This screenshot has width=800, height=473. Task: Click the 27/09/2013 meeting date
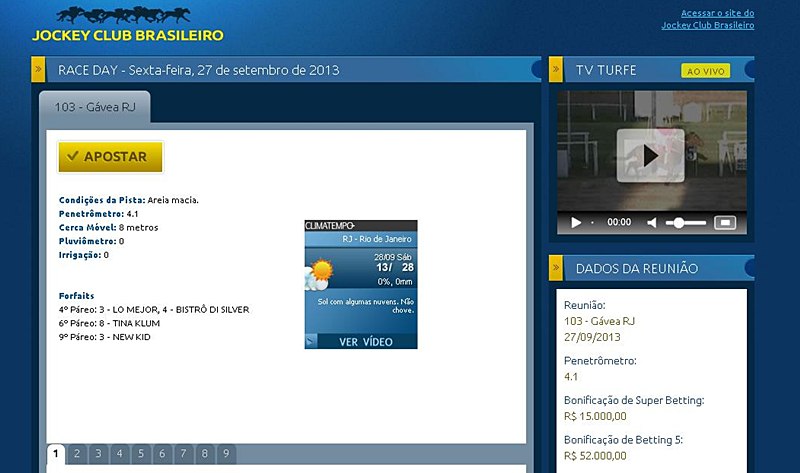[x=592, y=337]
